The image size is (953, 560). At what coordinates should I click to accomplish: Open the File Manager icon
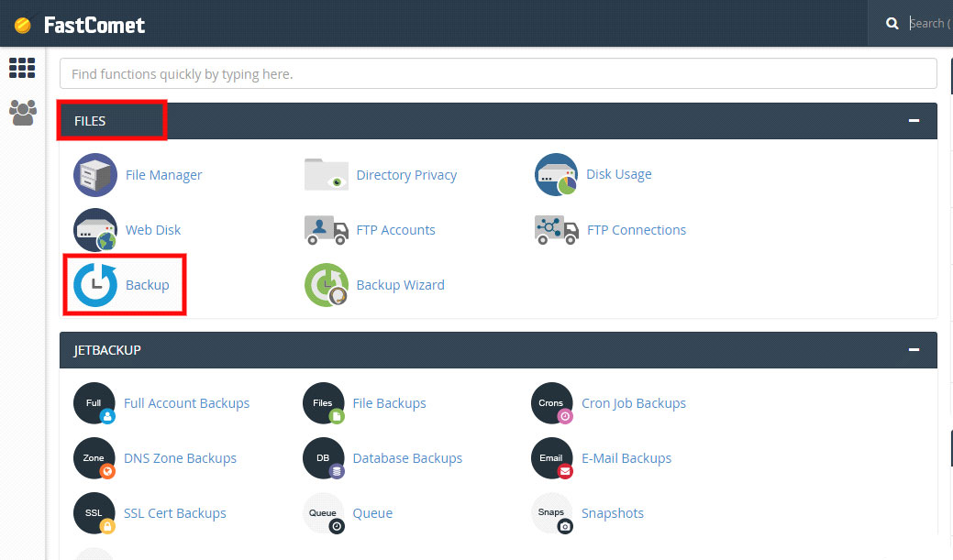pos(94,175)
